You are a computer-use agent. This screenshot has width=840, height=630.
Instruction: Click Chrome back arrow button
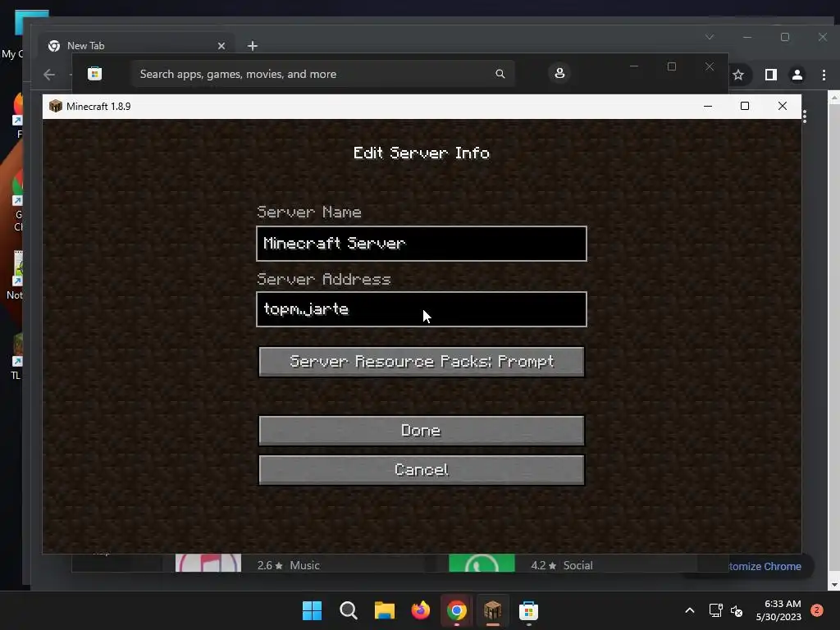click(49, 75)
